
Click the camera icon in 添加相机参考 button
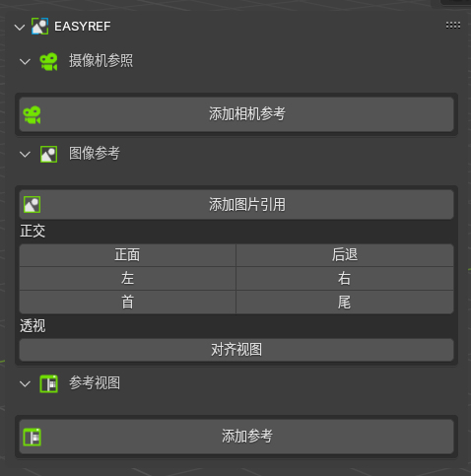[32, 115]
